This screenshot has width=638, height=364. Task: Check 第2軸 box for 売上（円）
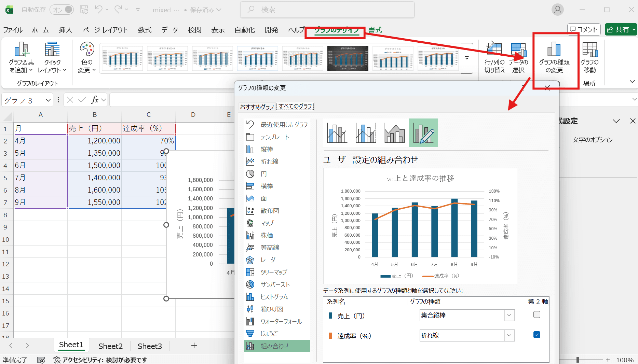coord(537,315)
